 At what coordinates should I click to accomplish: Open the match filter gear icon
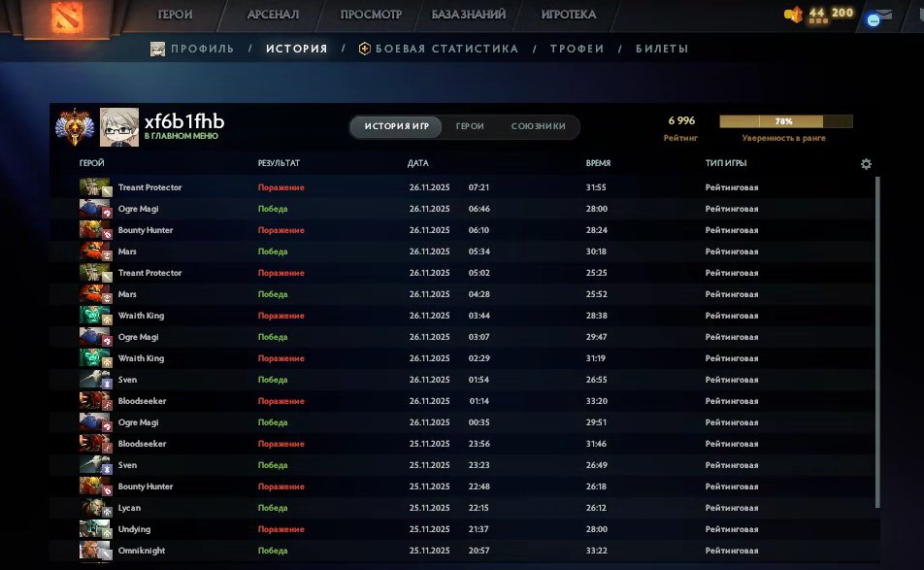pos(867,164)
